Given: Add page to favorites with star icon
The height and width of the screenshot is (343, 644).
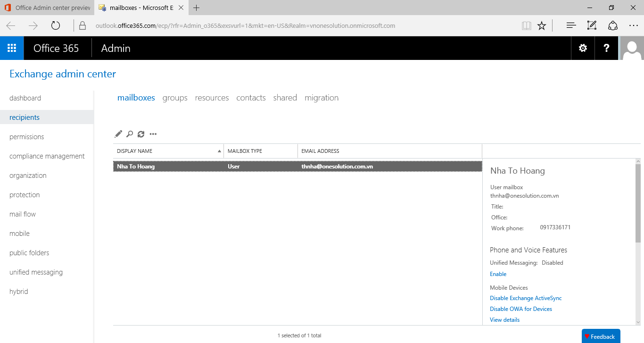Looking at the screenshot, I should pyautogui.click(x=542, y=25).
